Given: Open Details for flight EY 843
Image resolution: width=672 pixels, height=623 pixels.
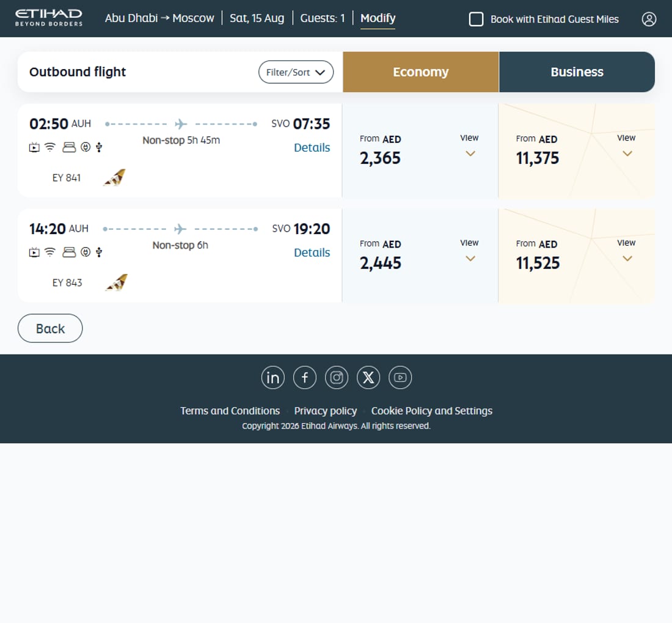Looking at the screenshot, I should [x=312, y=253].
